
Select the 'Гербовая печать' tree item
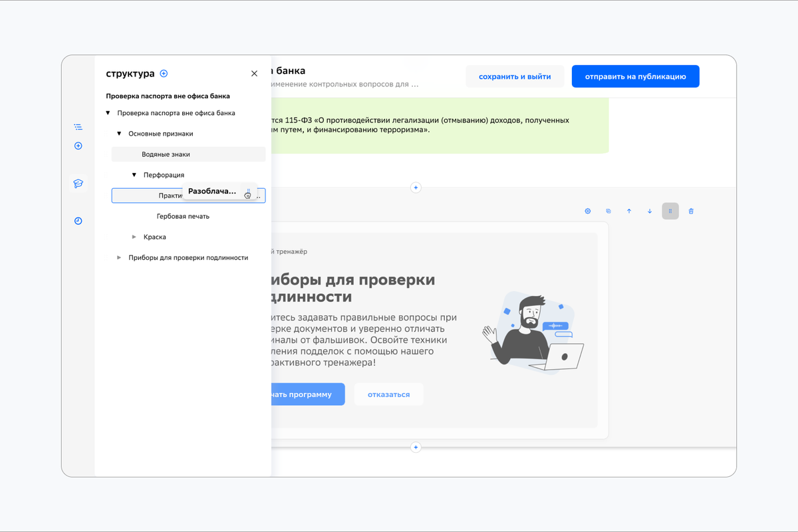pyautogui.click(x=183, y=216)
